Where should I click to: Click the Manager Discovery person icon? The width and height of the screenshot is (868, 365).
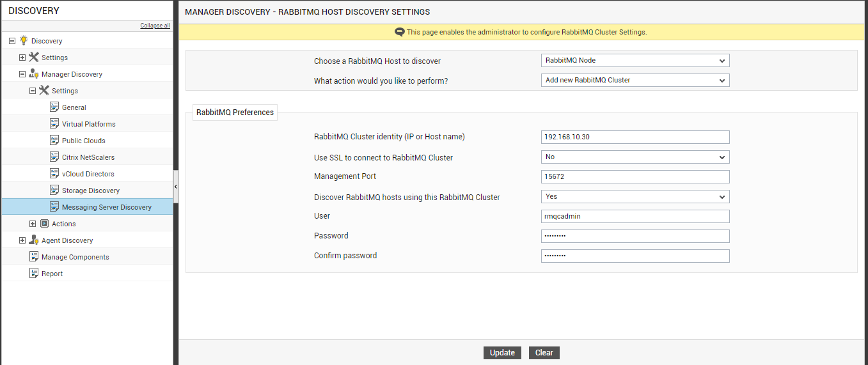tap(34, 74)
